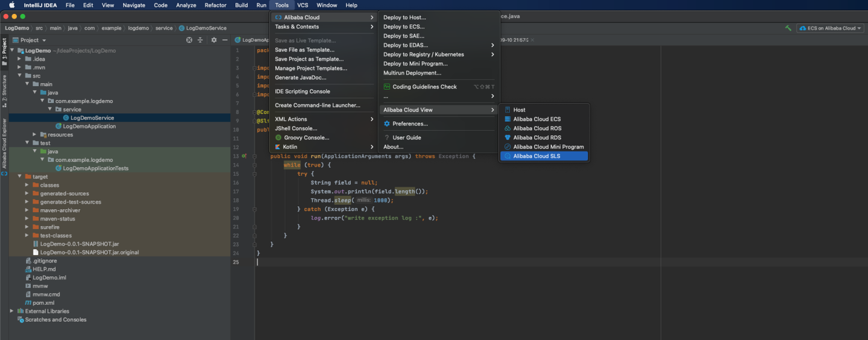
Task: Expand the .idea folder
Action: pyautogui.click(x=20, y=59)
